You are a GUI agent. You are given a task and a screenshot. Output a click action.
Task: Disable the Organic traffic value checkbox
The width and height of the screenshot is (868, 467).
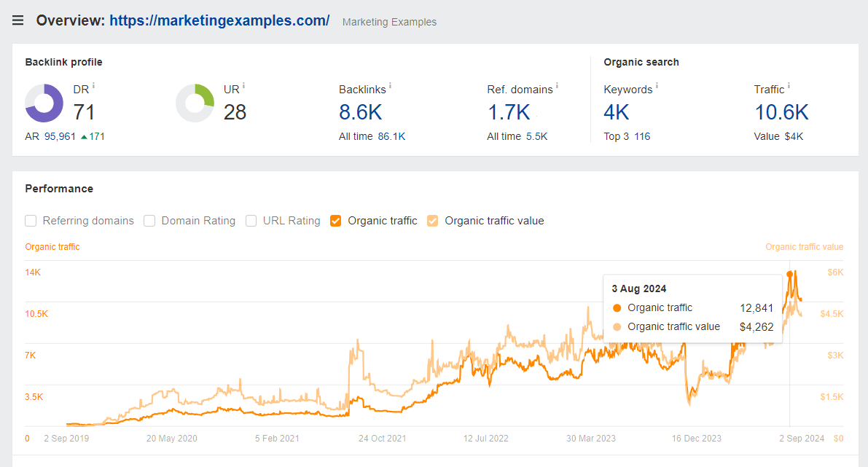[x=433, y=220]
